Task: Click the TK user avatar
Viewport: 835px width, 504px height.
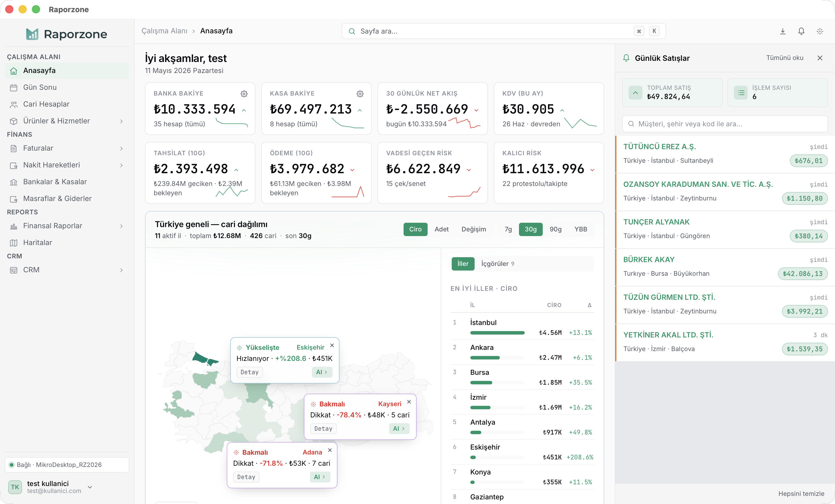Action: [15, 487]
